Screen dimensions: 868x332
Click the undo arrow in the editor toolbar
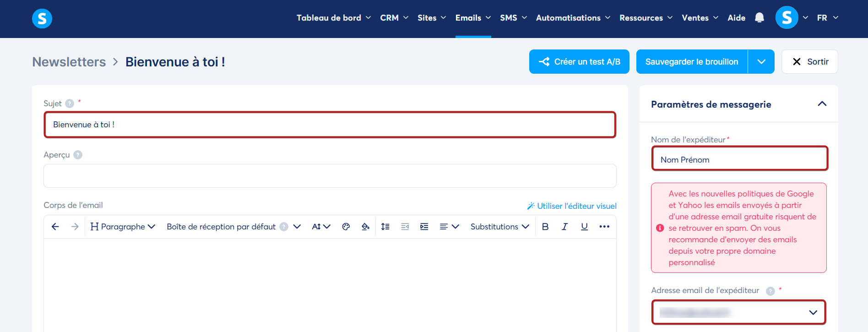pos(55,227)
